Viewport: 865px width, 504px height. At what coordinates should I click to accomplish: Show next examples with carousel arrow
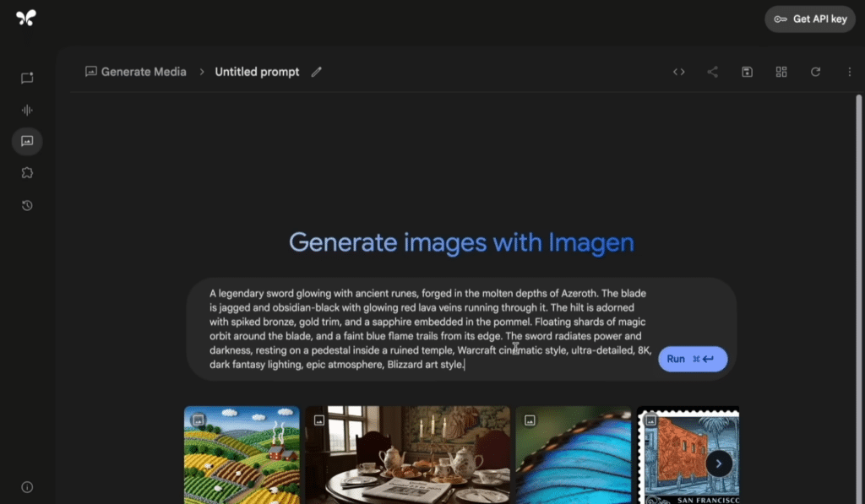[718, 463]
